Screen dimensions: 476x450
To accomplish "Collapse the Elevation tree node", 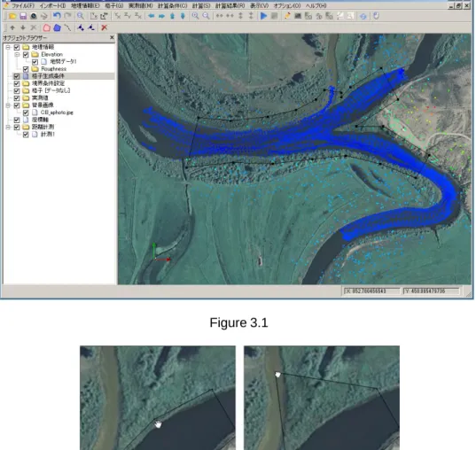I will [x=18, y=55].
